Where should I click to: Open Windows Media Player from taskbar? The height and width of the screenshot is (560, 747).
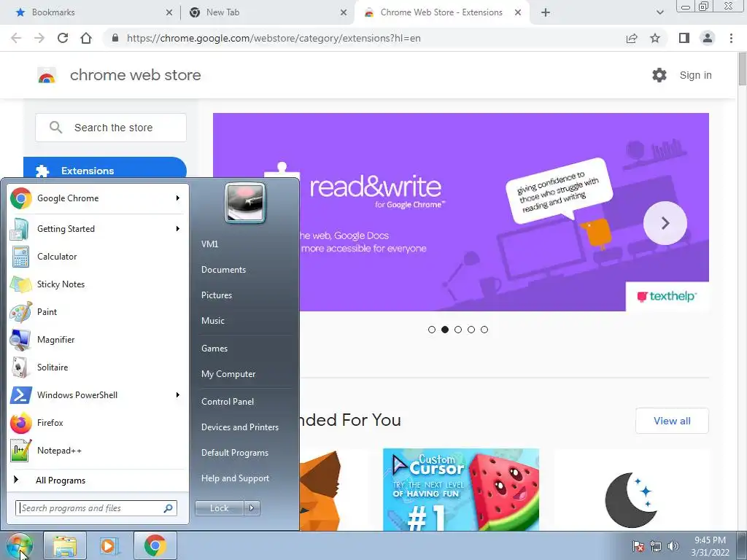(x=109, y=545)
